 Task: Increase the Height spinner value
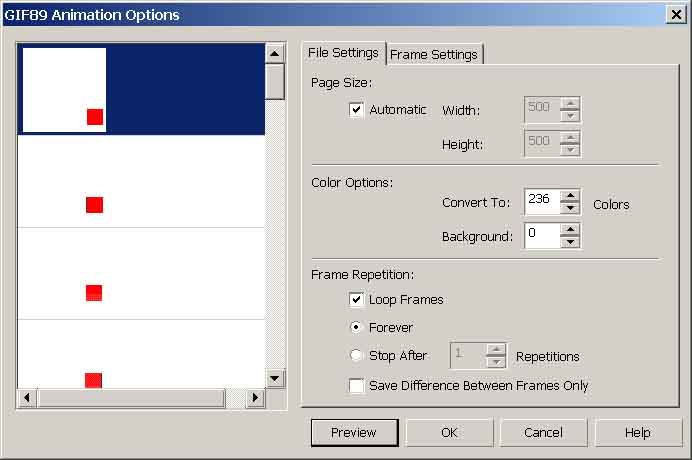(x=570, y=138)
